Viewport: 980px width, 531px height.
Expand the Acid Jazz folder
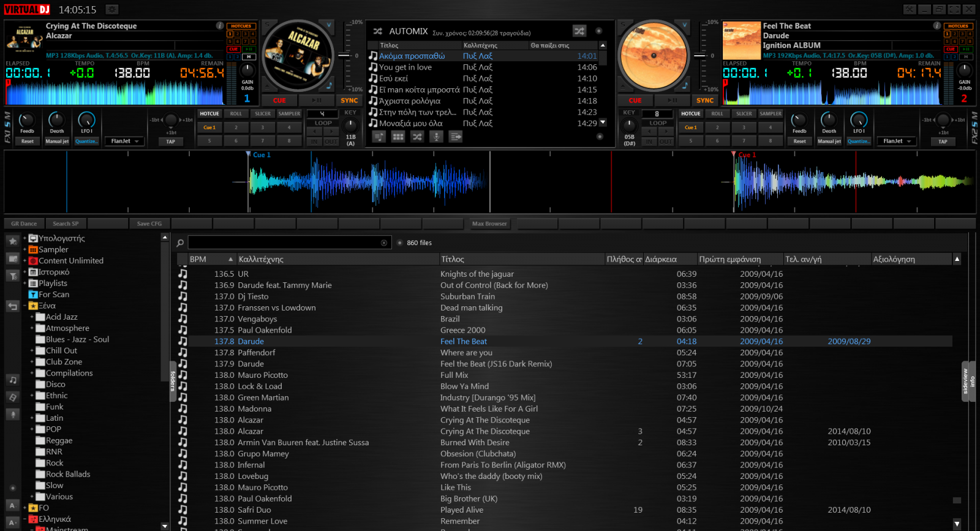coord(32,317)
